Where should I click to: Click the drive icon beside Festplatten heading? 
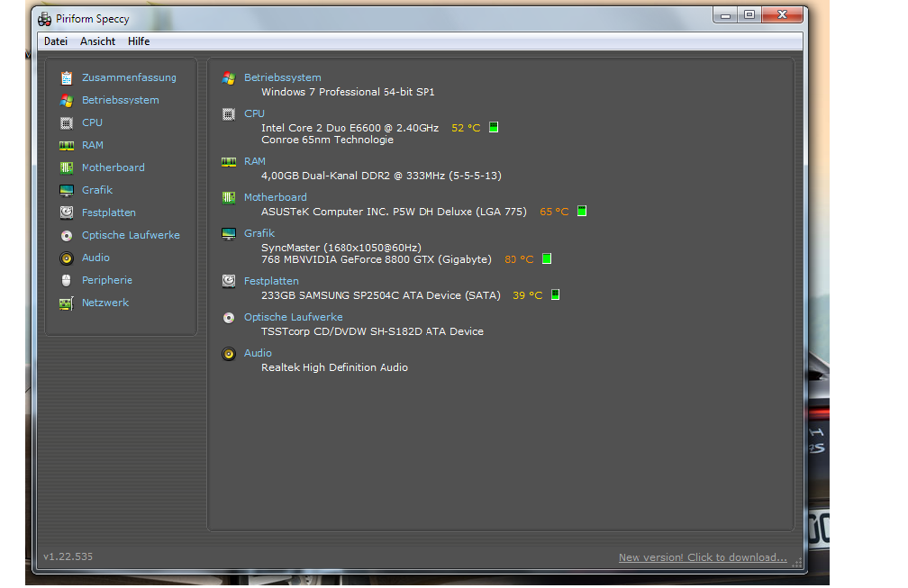[x=229, y=281]
